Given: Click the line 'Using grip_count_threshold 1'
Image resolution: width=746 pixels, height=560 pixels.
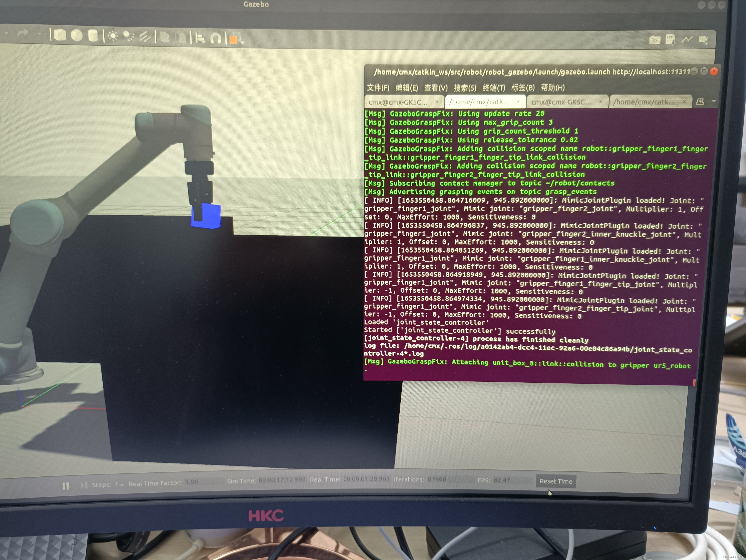Looking at the screenshot, I should [471, 131].
